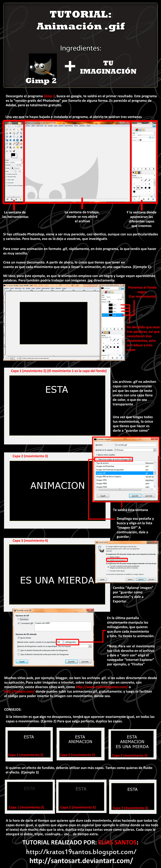Click the Pictures folder icon in Guardar imagen
Screen dimensions: 161x868
click(x=116, y=450)
